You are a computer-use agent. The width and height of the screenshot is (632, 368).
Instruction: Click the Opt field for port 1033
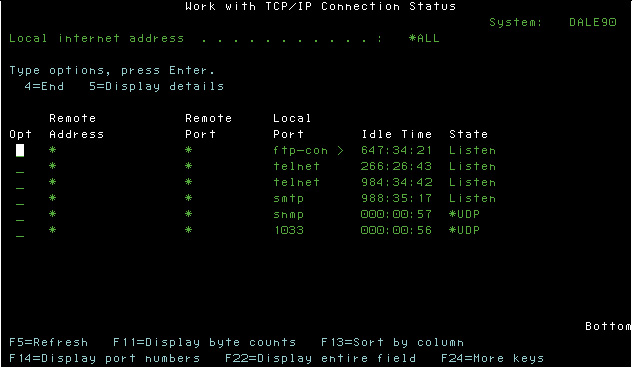coord(20,231)
